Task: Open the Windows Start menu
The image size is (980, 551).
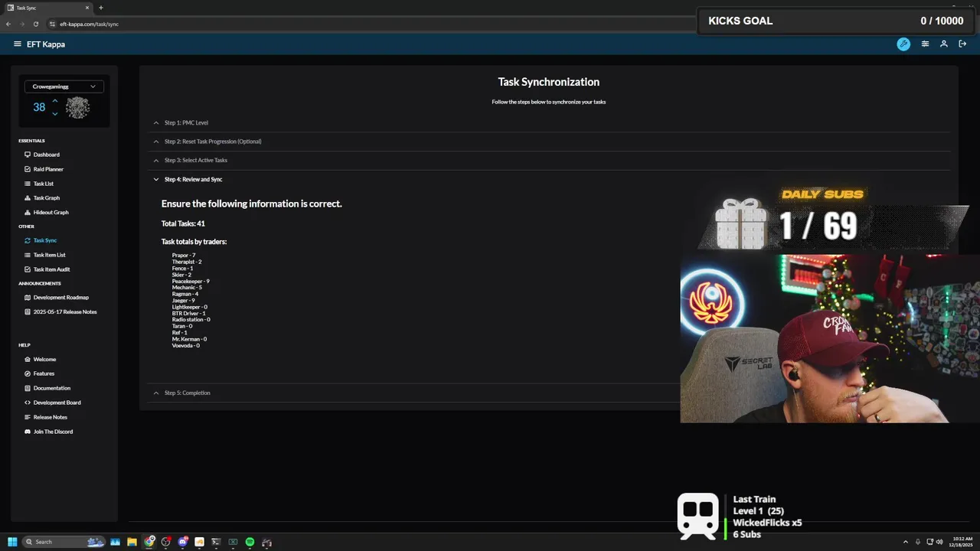Action: [12, 542]
